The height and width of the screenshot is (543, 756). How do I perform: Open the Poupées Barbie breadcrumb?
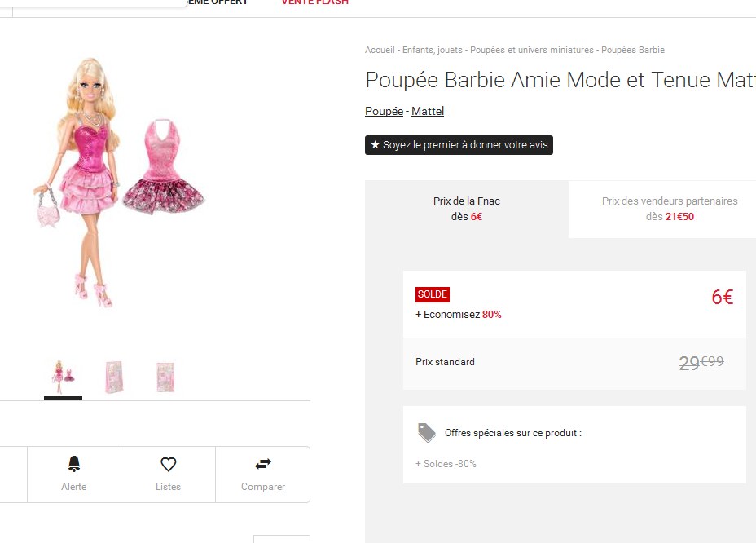tap(633, 51)
